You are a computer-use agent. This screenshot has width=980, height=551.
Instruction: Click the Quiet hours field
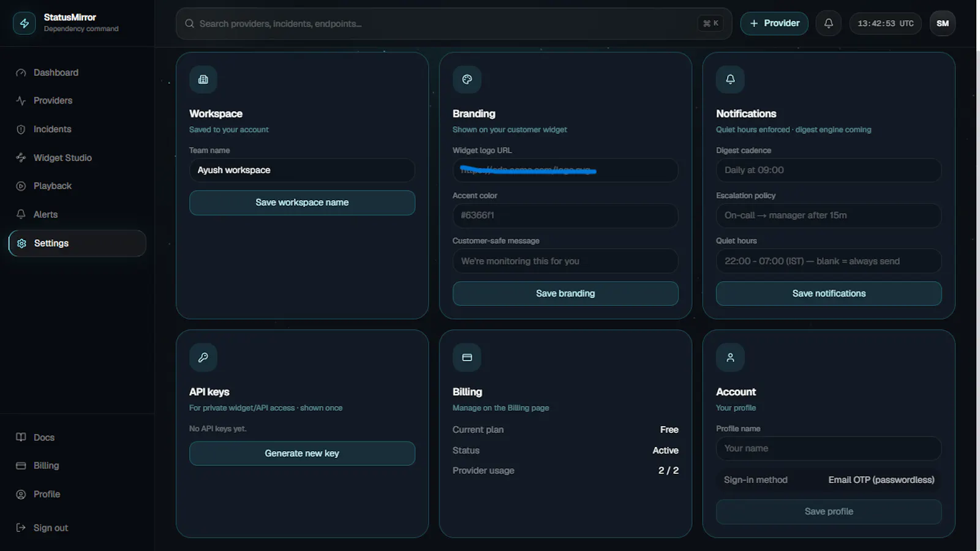tap(829, 261)
